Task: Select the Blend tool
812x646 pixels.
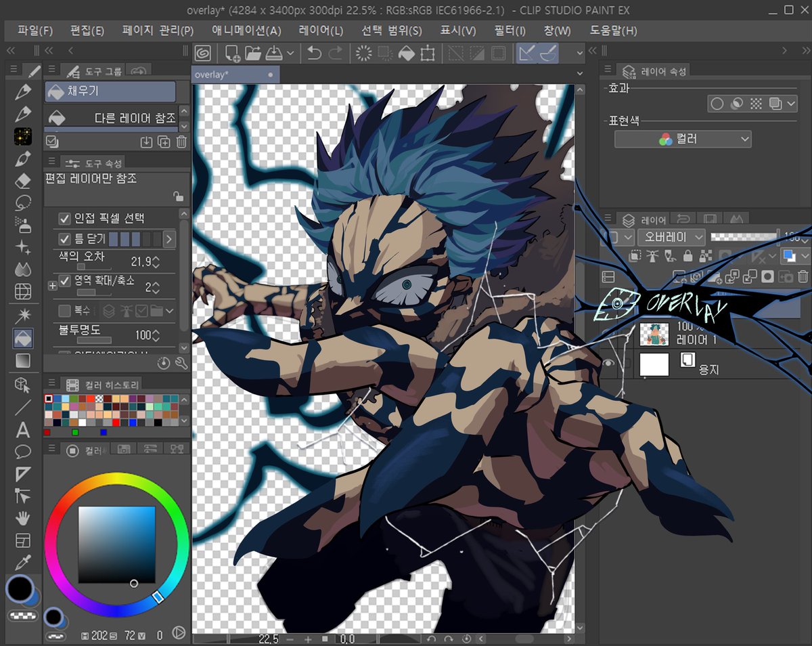Action: (23, 270)
